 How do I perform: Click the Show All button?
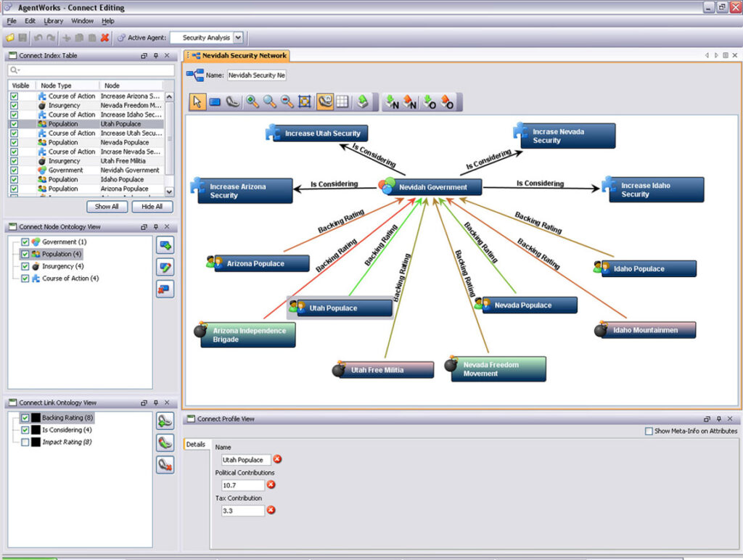coord(107,207)
